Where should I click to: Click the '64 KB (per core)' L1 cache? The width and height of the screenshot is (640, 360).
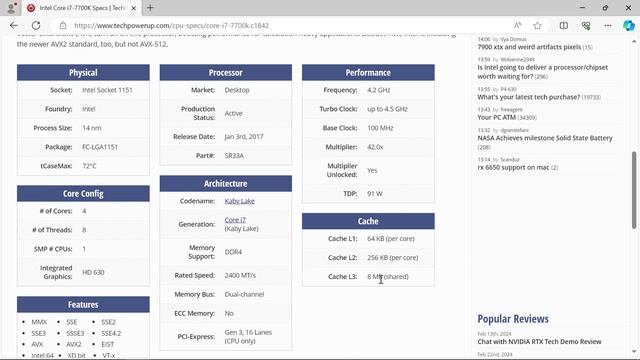coord(391,238)
